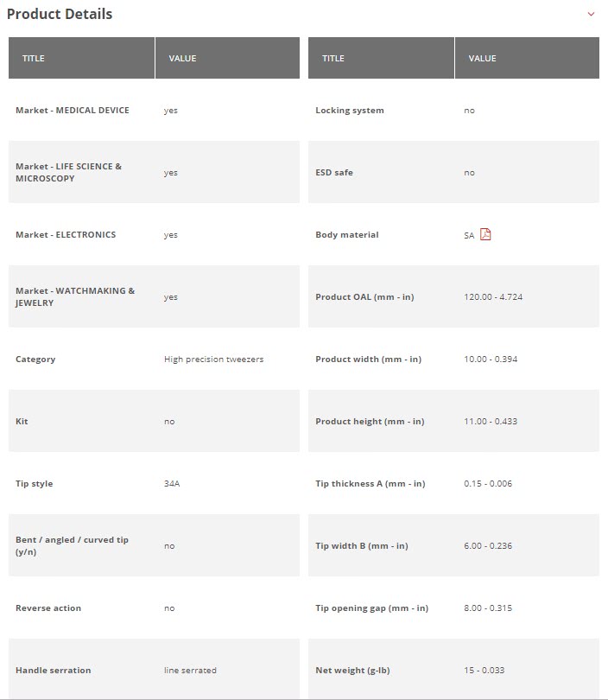Click the Product Details heading
The height and width of the screenshot is (700, 608).
pyautogui.click(x=60, y=14)
